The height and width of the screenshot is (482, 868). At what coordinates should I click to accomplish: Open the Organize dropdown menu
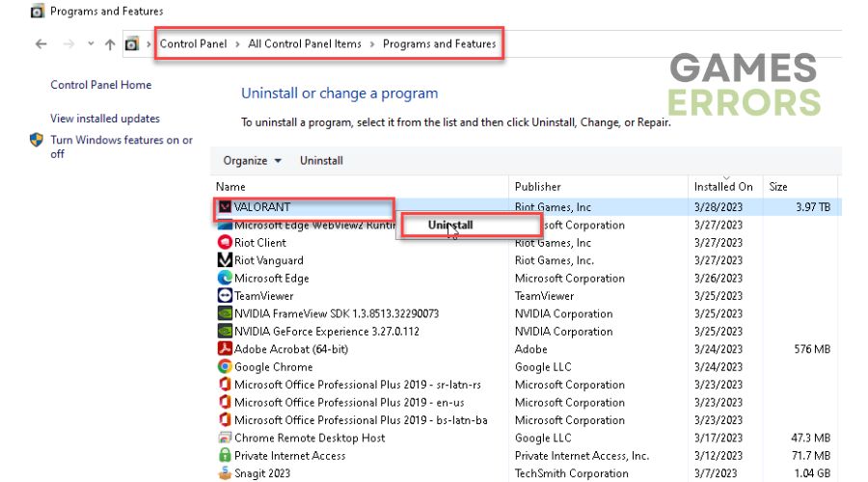[x=253, y=160]
